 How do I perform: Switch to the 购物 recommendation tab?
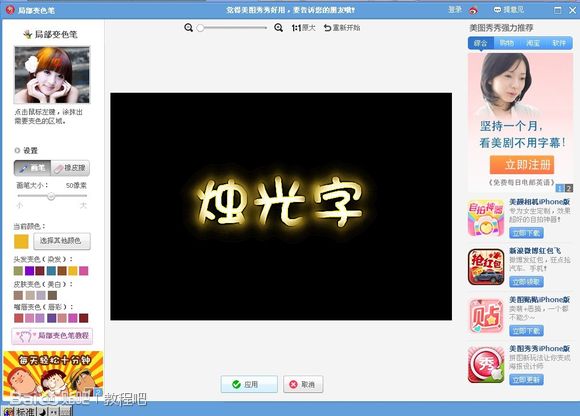(506, 43)
